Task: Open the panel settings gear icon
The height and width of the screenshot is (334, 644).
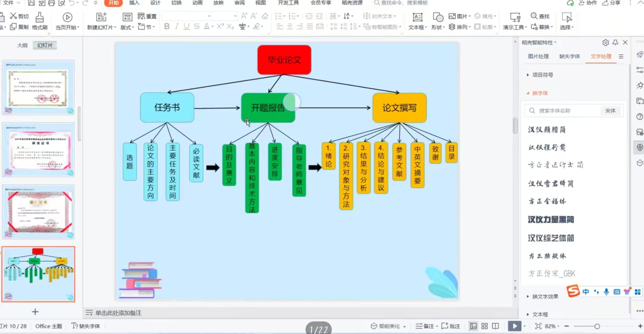Action: click(605, 42)
